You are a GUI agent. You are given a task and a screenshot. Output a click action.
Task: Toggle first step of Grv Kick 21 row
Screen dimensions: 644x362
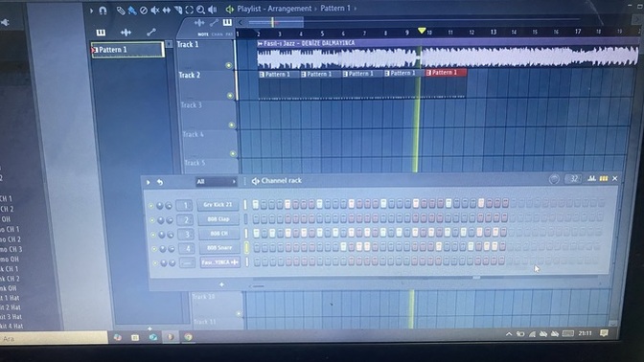[256, 204]
